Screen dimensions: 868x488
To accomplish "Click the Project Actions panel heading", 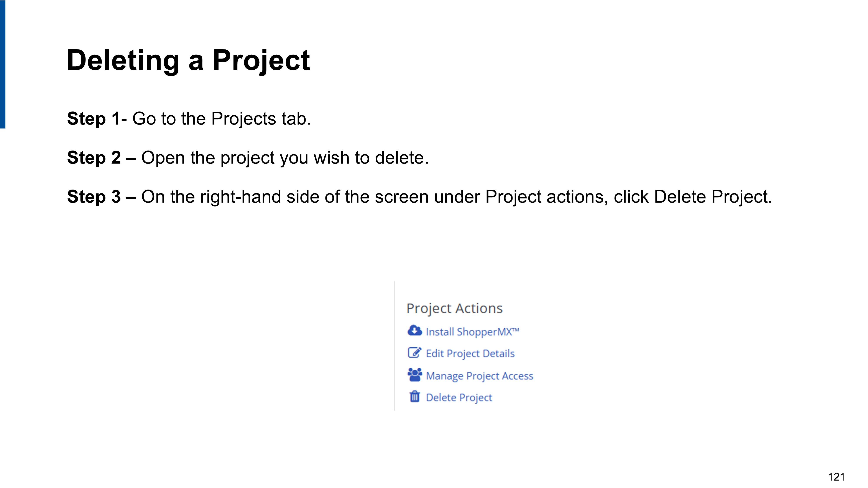I will [454, 308].
